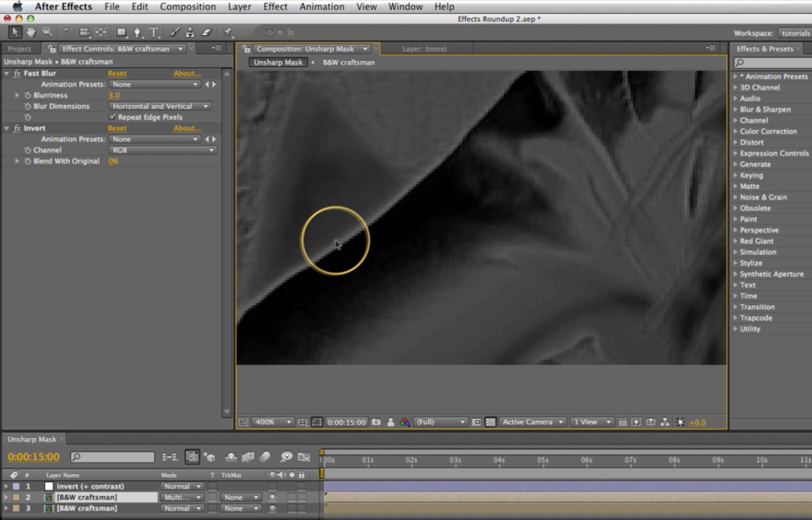The height and width of the screenshot is (520, 812).
Task: Toggle the Fast Blur effect fx switch
Action: pyautogui.click(x=17, y=73)
